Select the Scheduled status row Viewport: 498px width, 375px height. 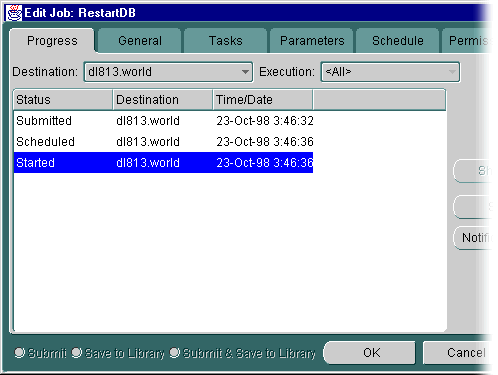point(163,142)
